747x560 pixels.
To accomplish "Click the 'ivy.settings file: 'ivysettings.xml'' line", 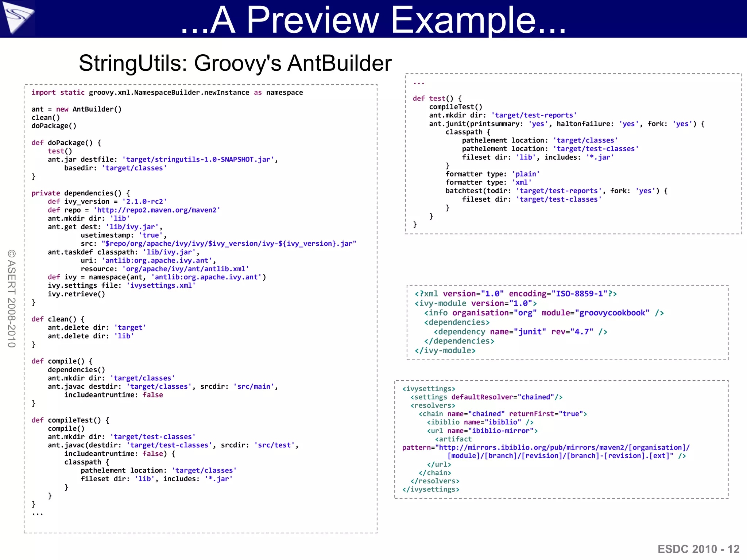I will [122, 285].
